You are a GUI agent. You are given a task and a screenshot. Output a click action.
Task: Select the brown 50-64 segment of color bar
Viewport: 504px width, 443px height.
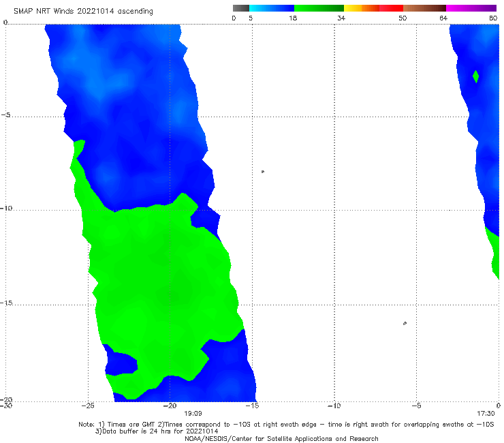click(x=424, y=8)
